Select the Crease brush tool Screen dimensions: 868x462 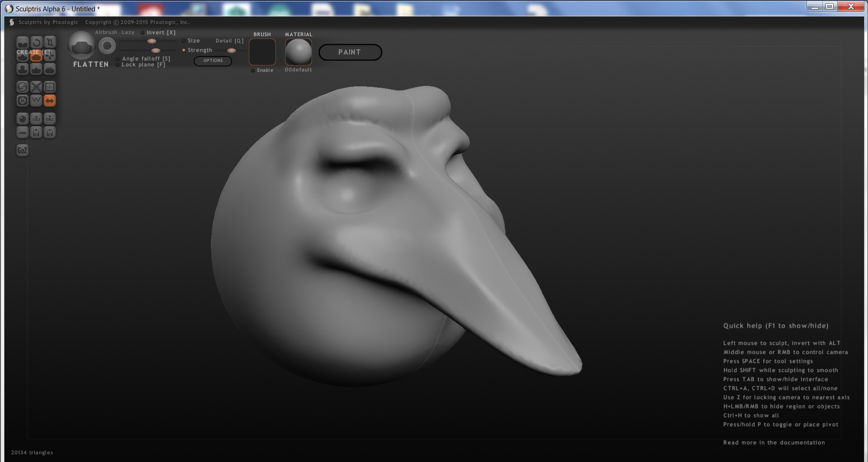pyautogui.click(x=22, y=42)
